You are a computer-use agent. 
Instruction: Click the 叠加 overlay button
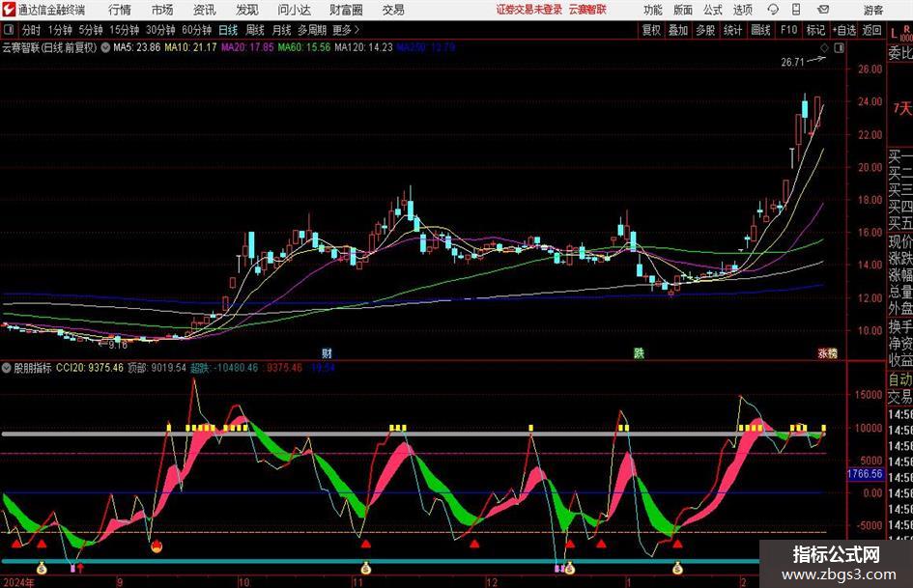tap(678, 30)
